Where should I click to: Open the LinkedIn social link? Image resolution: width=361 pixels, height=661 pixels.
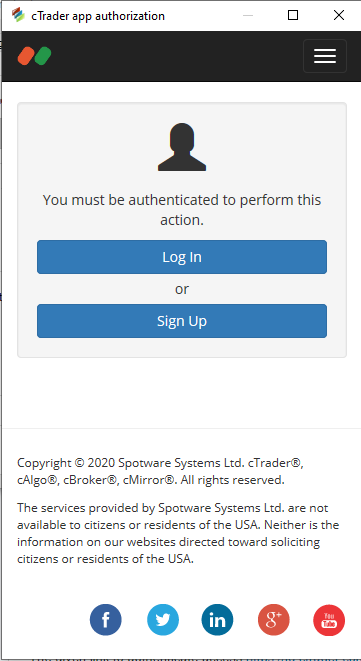217,620
